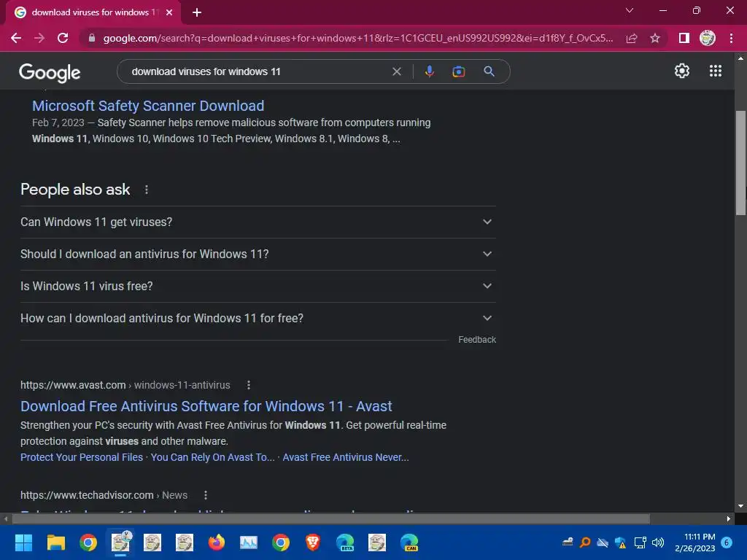Open 'Avast Free Antivirus Never...' sitelink
The width and height of the screenshot is (747, 560).
(345, 457)
